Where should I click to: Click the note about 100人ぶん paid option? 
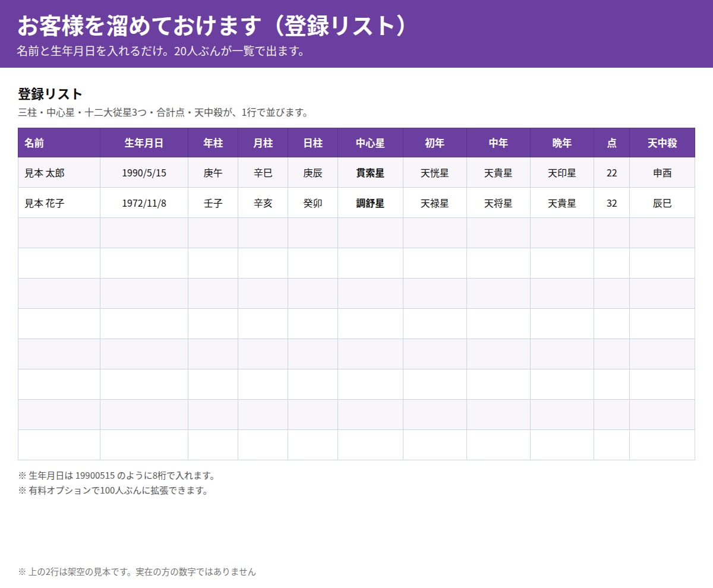pos(113,491)
